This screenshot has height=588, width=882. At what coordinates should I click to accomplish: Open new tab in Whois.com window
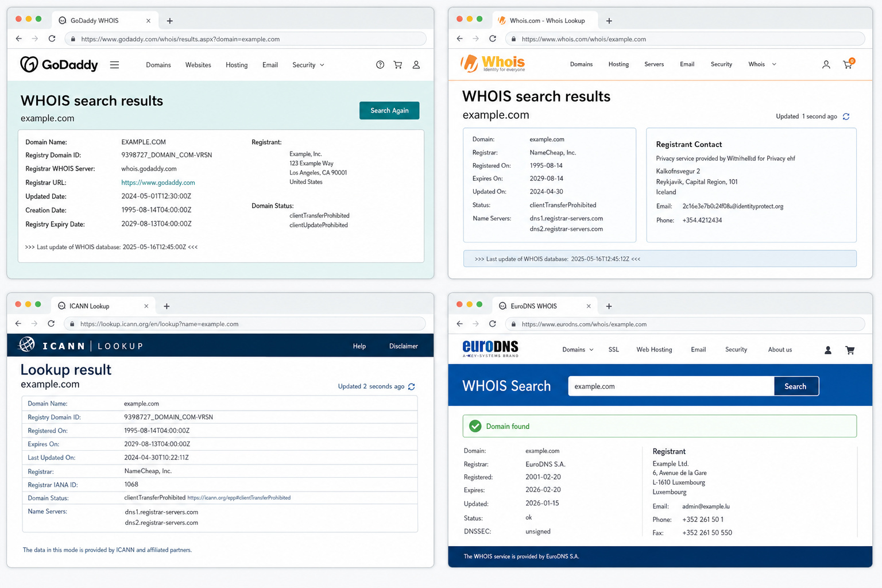(609, 21)
